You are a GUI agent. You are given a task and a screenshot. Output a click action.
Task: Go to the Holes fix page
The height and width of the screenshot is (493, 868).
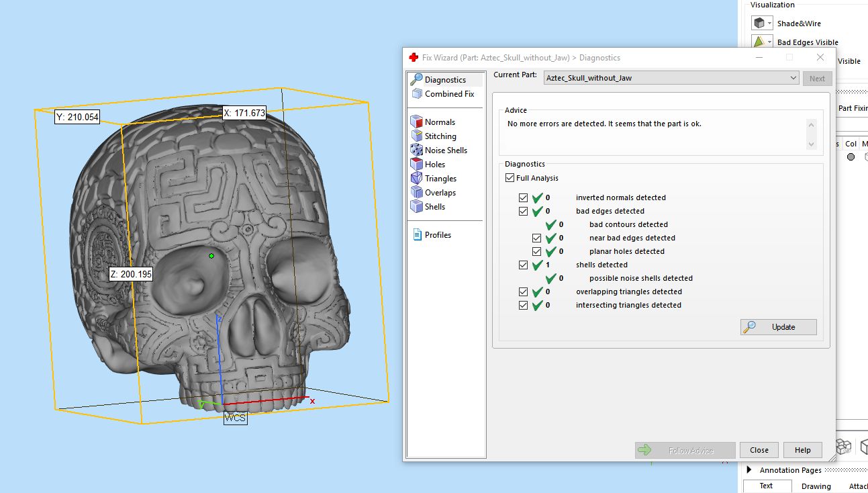click(x=434, y=165)
